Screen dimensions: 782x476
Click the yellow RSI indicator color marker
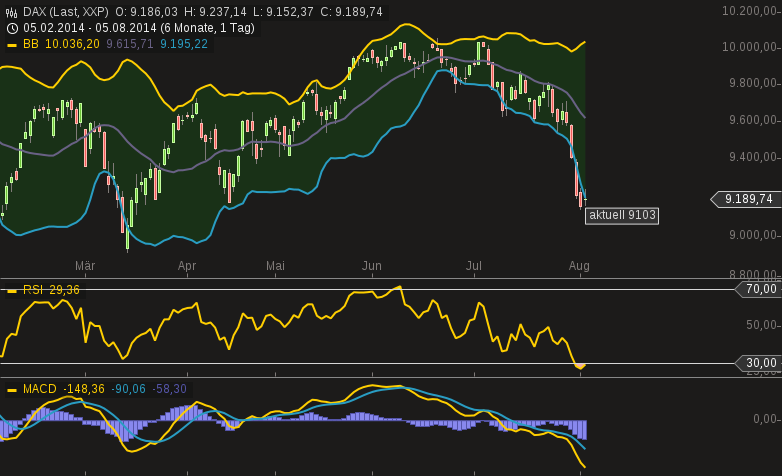11,290
